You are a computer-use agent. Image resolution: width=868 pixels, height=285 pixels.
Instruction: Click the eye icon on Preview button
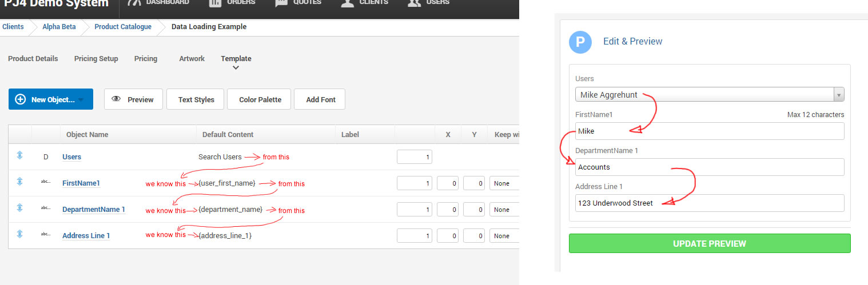[116, 99]
